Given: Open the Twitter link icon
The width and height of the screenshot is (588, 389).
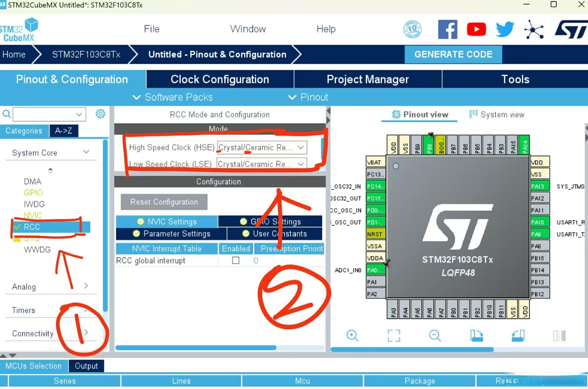Looking at the screenshot, I should tap(505, 29).
